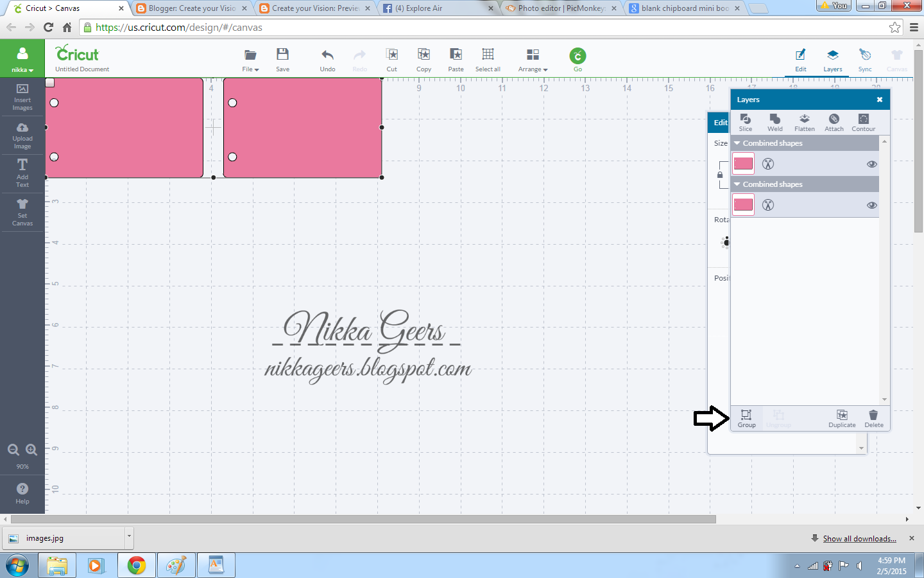Click the Slice tool

point(746,123)
